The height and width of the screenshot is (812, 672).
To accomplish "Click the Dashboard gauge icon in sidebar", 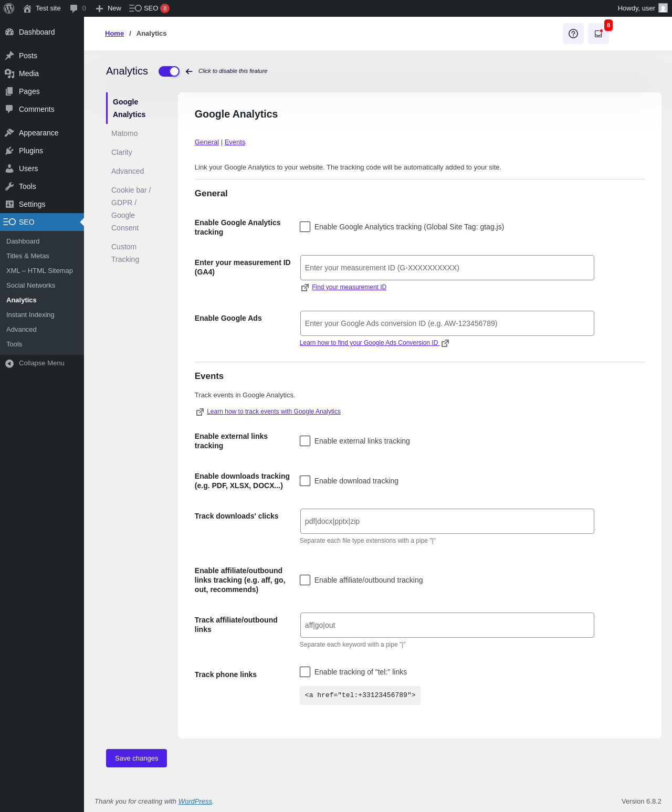I will click(9, 32).
